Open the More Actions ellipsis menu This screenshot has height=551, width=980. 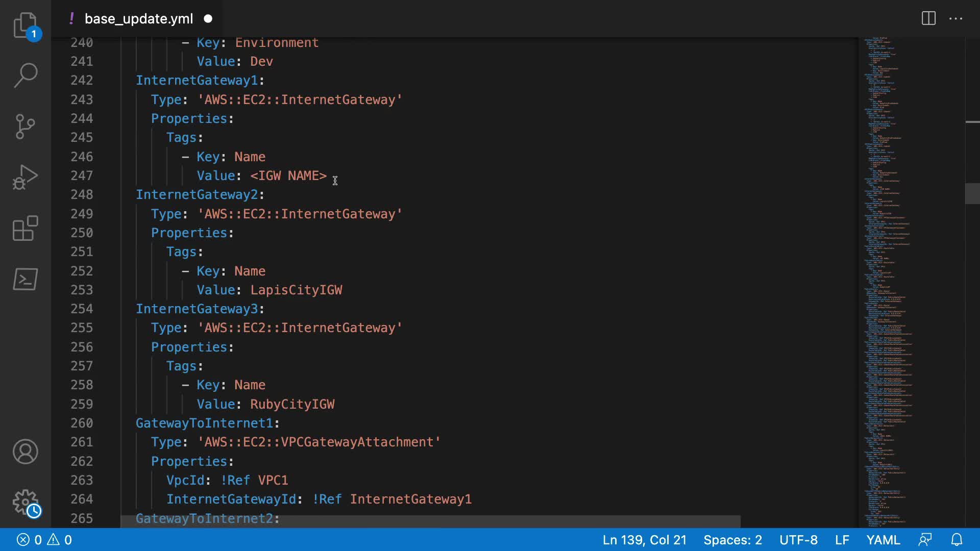[955, 19]
